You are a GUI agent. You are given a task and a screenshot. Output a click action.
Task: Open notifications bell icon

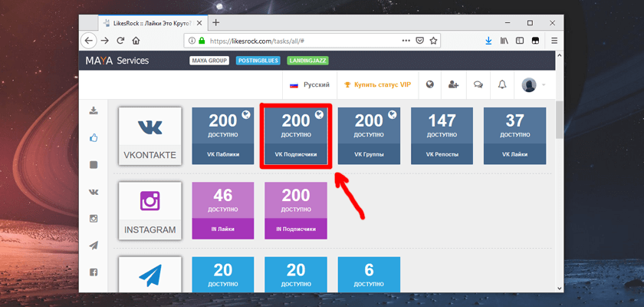point(502,84)
